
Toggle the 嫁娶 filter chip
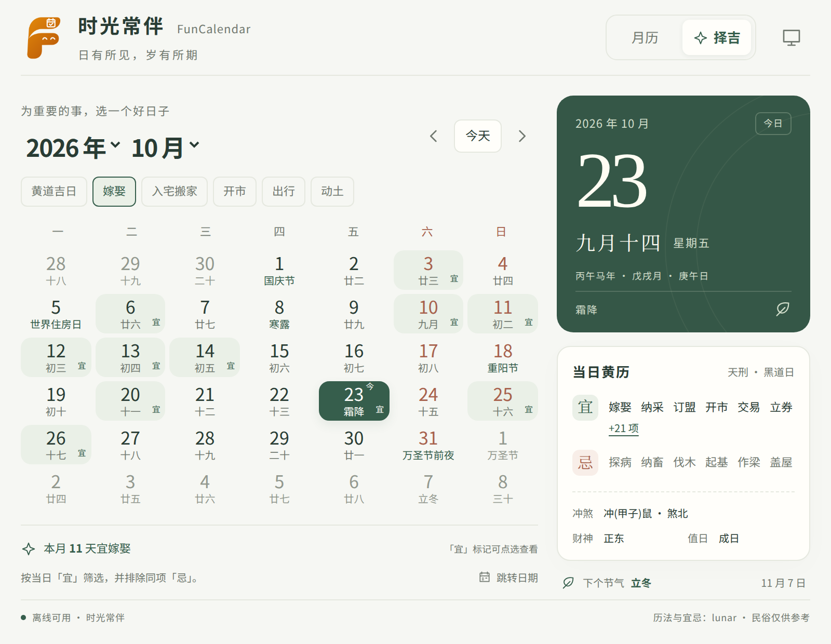(114, 192)
